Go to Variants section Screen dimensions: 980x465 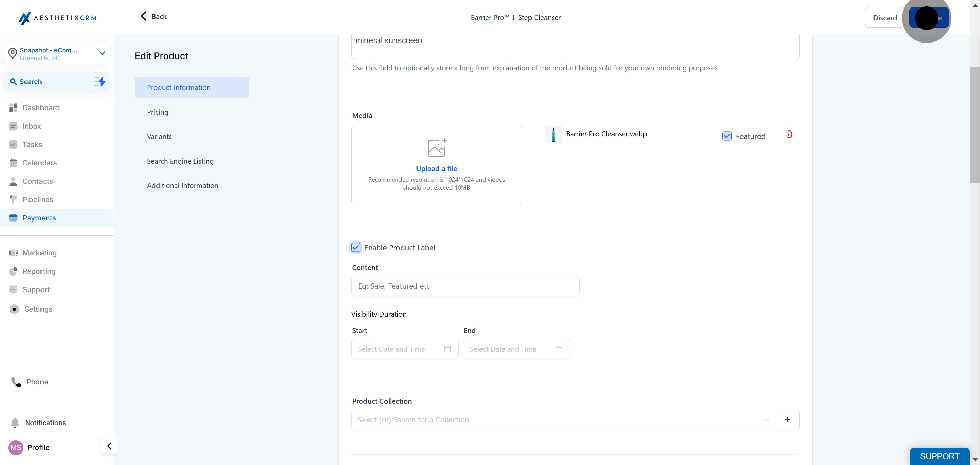pos(159,136)
